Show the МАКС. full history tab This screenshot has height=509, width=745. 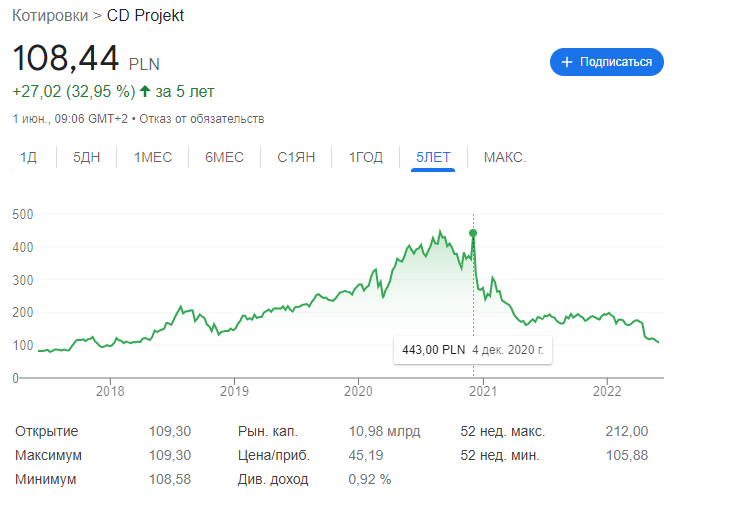pyautogui.click(x=505, y=157)
